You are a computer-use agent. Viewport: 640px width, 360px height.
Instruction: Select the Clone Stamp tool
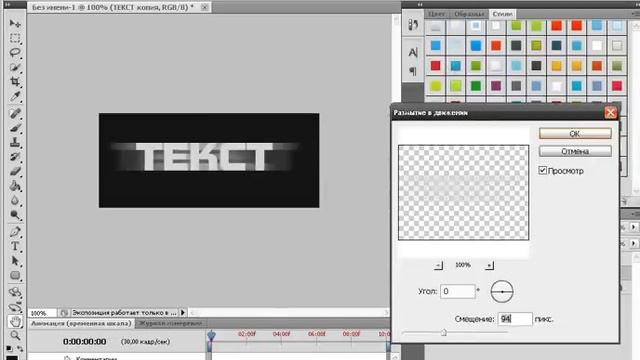pos(15,142)
